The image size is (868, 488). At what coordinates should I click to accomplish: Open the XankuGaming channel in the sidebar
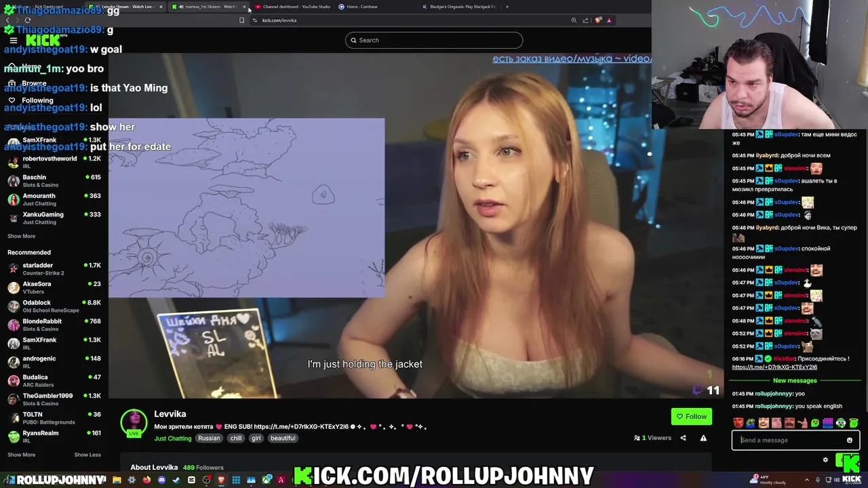click(x=54, y=218)
